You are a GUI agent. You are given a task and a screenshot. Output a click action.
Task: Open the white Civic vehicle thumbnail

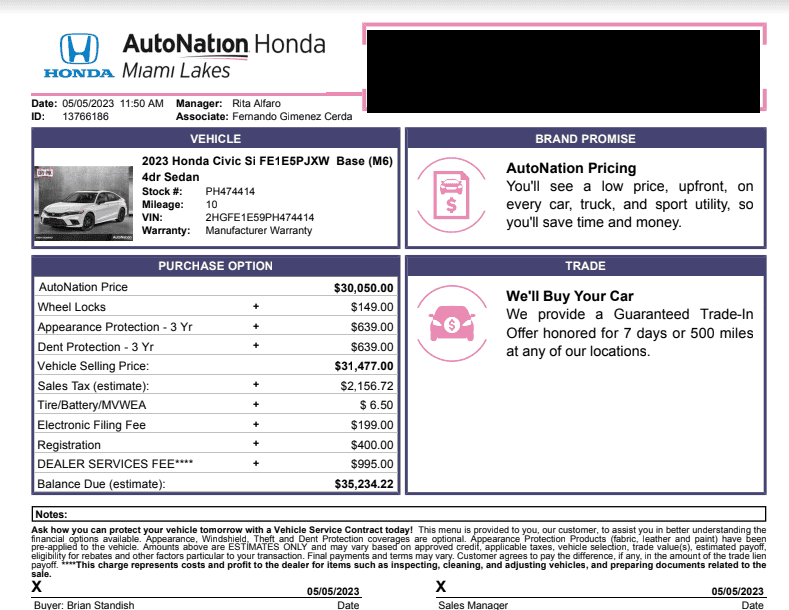click(84, 204)
